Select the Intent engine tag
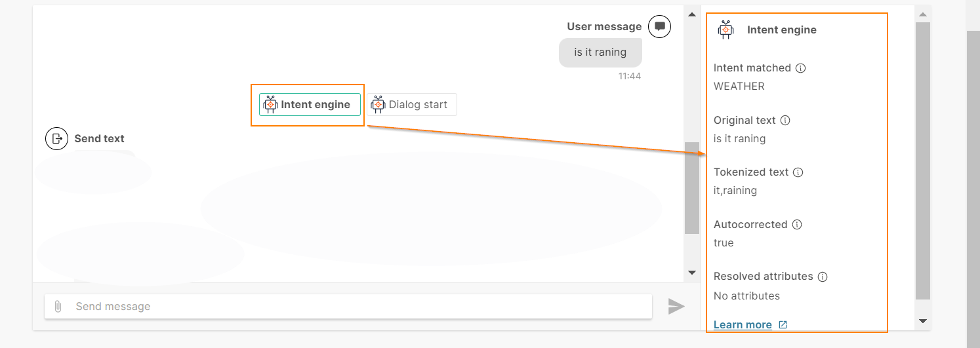The height and width of the screenshot is (348, 980). [x=310, y=104]
